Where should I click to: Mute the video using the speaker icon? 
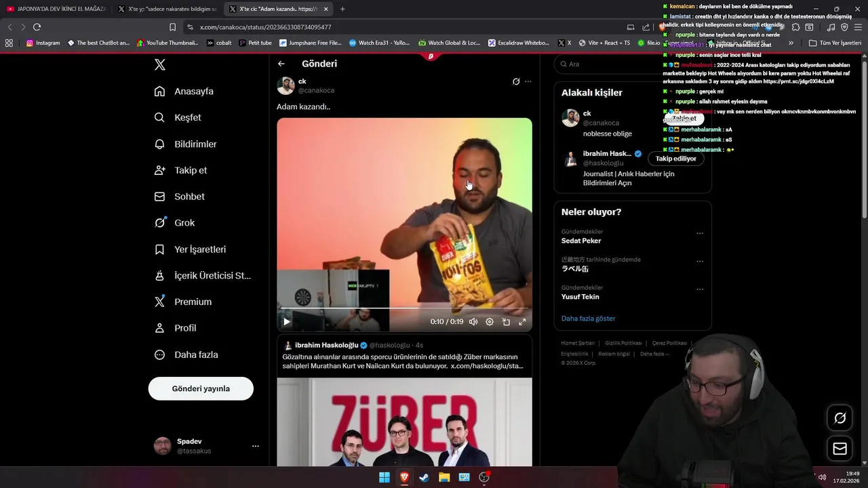click(x=473, y=322)
